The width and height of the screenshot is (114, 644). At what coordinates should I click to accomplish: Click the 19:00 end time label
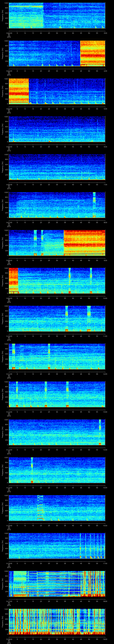point(105,639)
